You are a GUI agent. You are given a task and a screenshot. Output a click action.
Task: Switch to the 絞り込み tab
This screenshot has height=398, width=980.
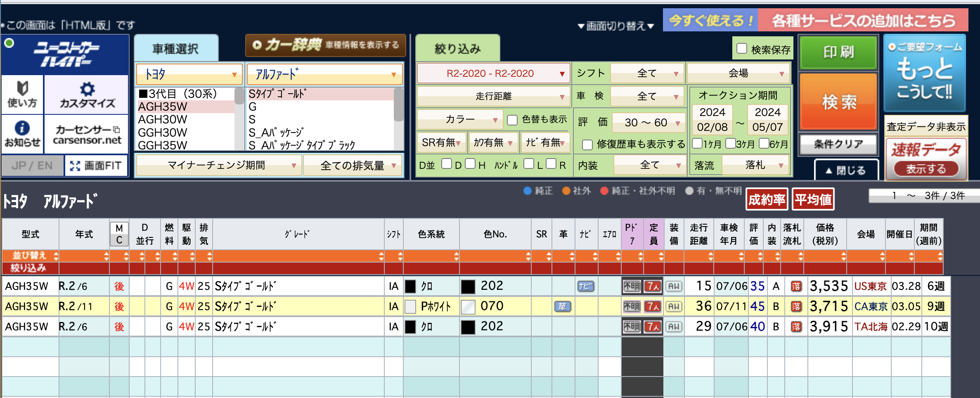point(457,49)
